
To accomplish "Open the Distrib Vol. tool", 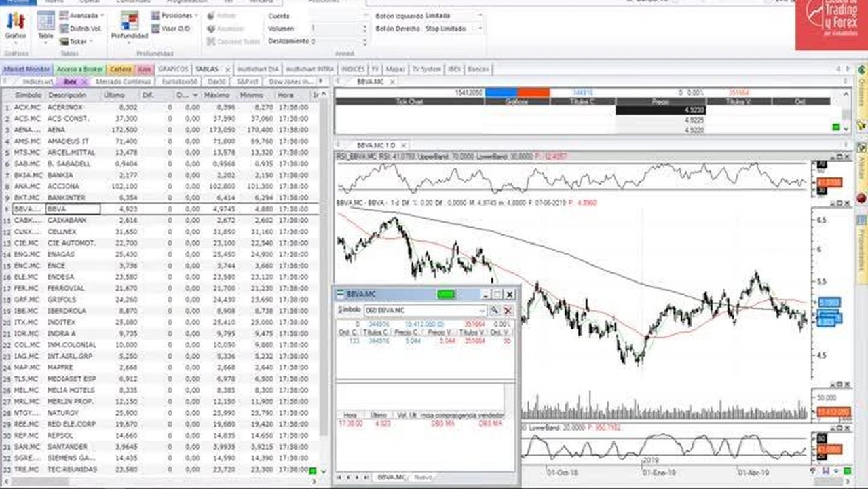I will tap(81, 29).
